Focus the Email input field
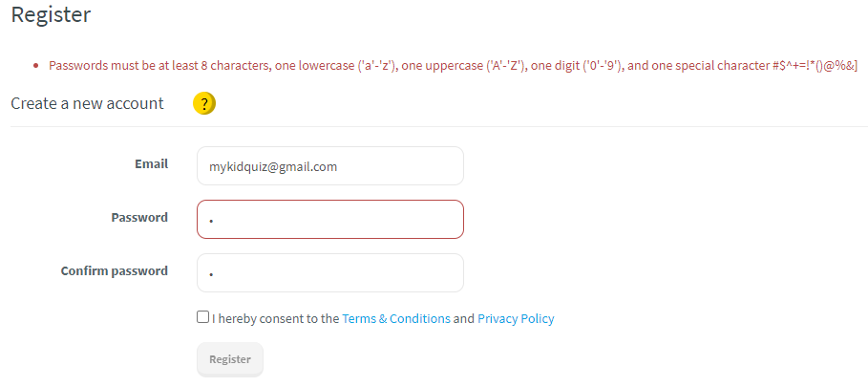868x387 pixels. point(329,165)
